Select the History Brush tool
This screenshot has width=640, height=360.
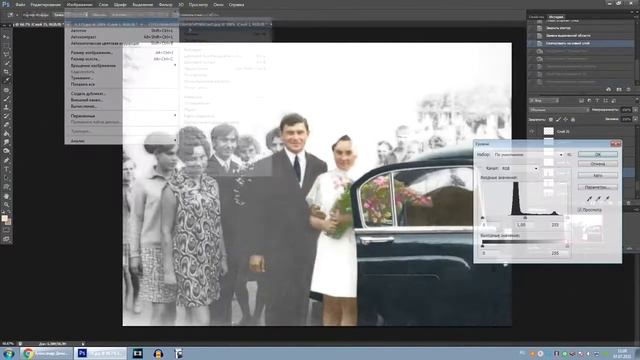[x=6, y=116]
